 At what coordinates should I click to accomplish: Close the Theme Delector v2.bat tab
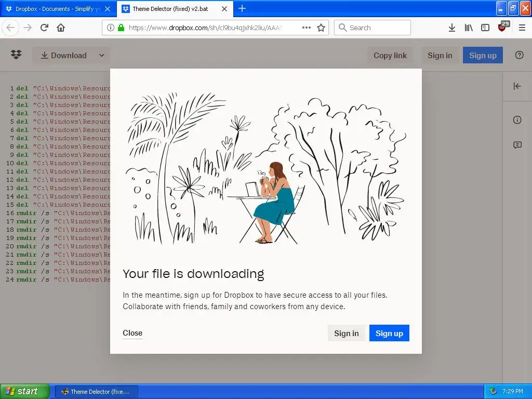click(x=224, y=9)
